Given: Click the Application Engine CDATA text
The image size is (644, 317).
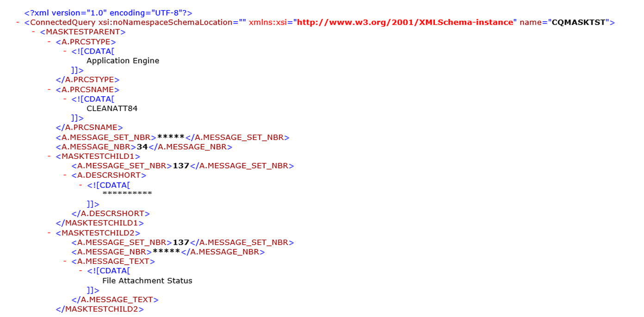Looking at the screenshot, I should click(x=123, y=61).
